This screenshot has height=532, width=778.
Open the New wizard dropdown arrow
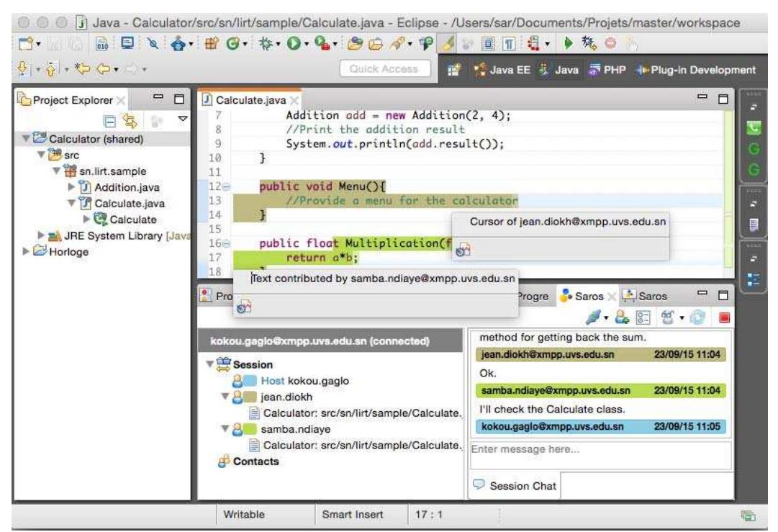pyautogui.click(x=39, y=44)
